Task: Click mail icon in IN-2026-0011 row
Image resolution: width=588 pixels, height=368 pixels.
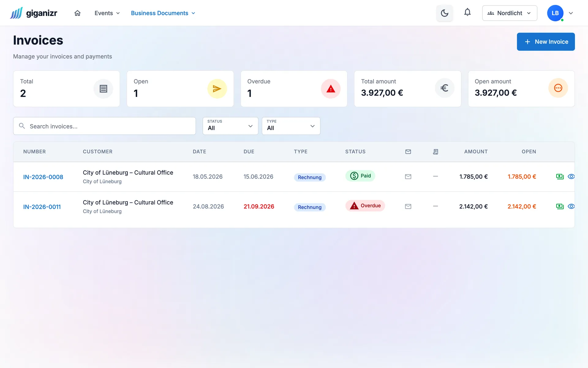Action: [408, 207]
